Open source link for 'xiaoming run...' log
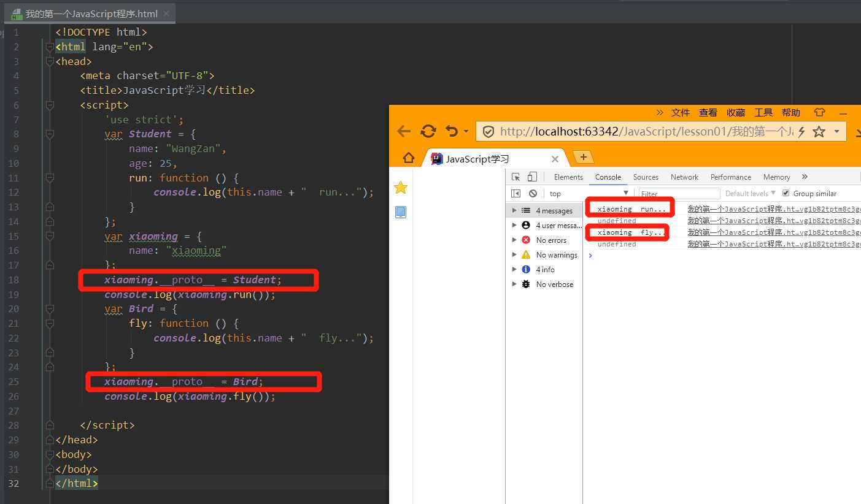Screen dimensions: 861x504 click(x=774, y=209)
